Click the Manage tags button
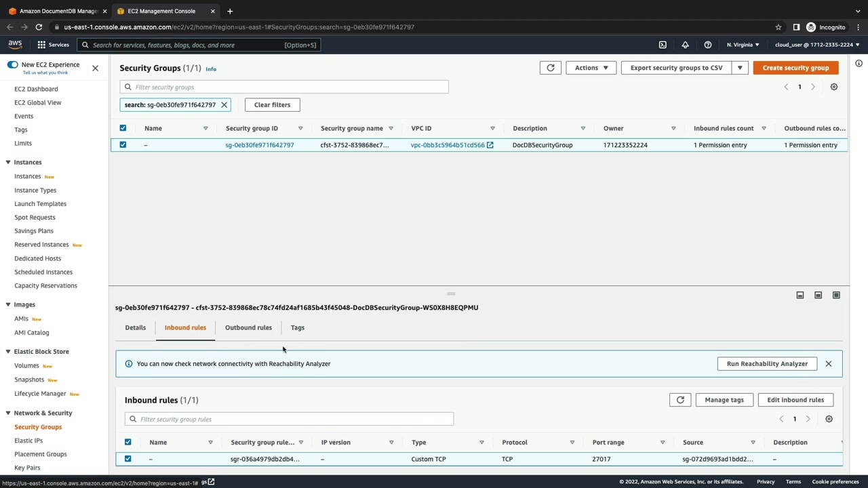Viewport: 868px width, 488px height. 724,400
